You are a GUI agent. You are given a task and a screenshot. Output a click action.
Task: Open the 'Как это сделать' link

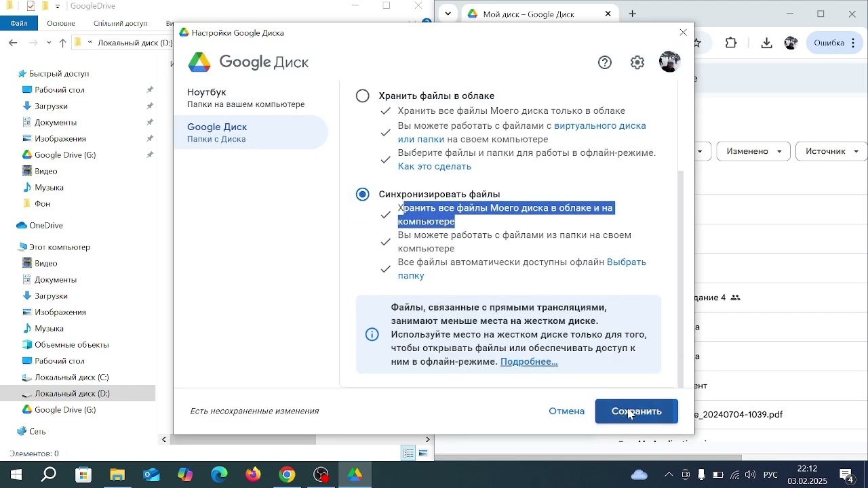point(435,167)
